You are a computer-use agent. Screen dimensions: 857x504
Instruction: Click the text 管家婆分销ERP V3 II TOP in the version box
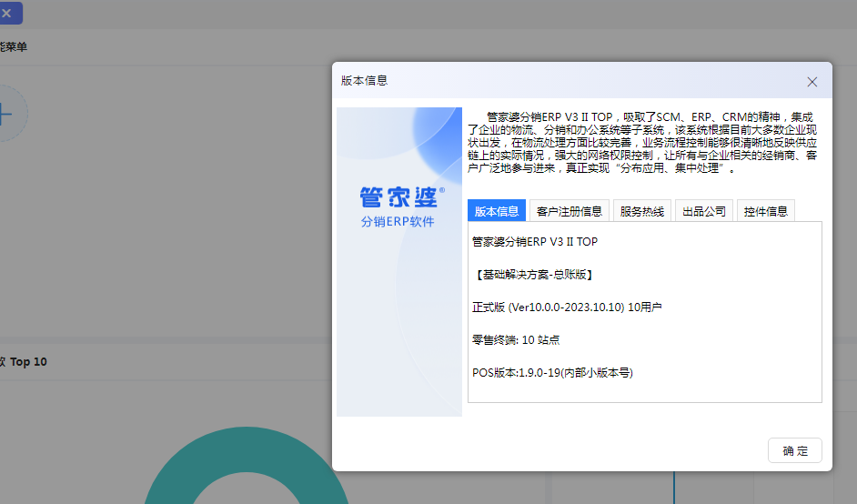[535, 242]
